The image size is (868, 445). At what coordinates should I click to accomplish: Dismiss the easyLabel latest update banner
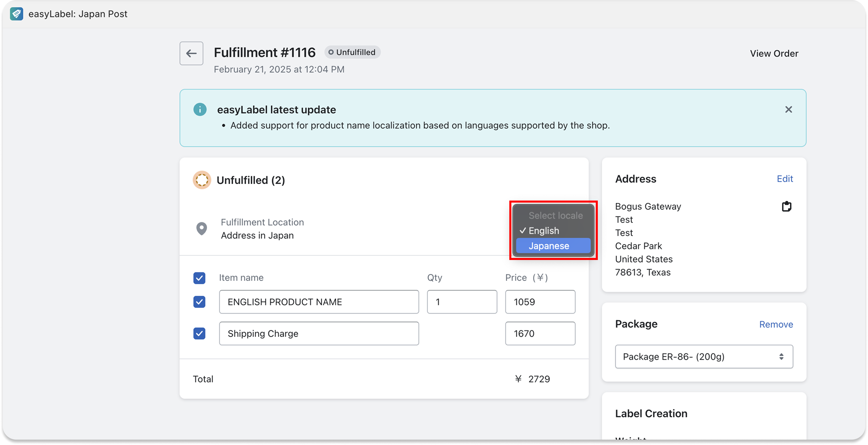coord(788,109)
